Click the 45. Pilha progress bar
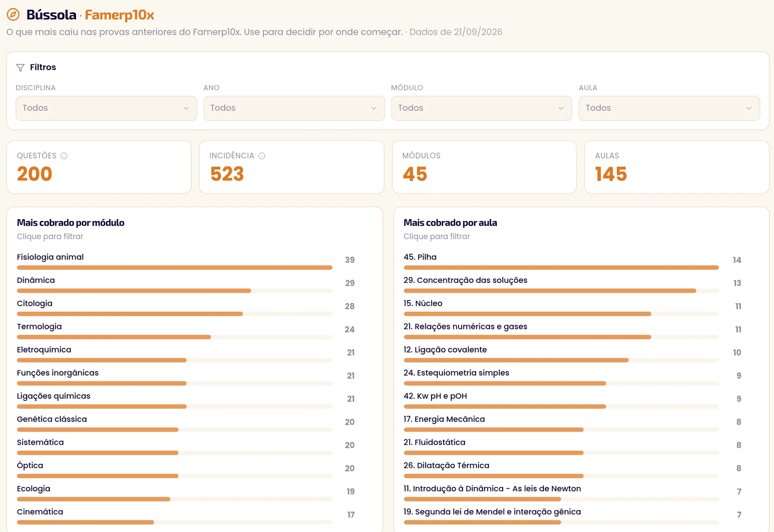The height and width of the screenshot is (532, 774). point(561,267)
